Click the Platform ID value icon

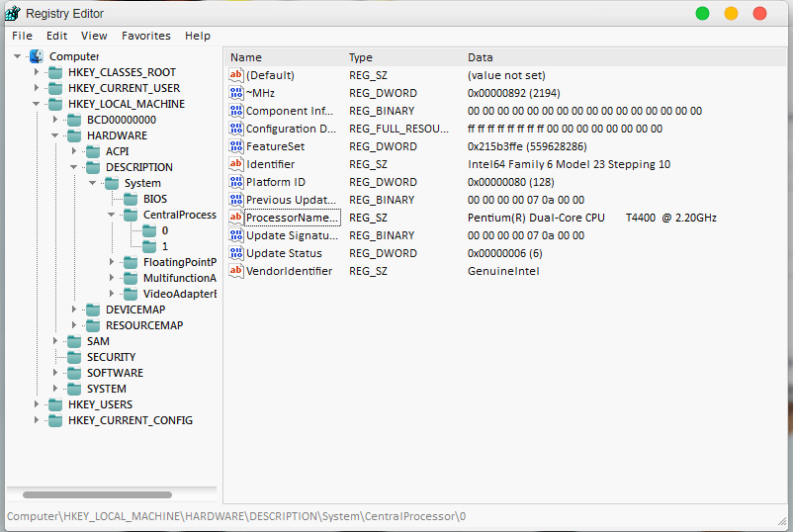click(236, 182)
